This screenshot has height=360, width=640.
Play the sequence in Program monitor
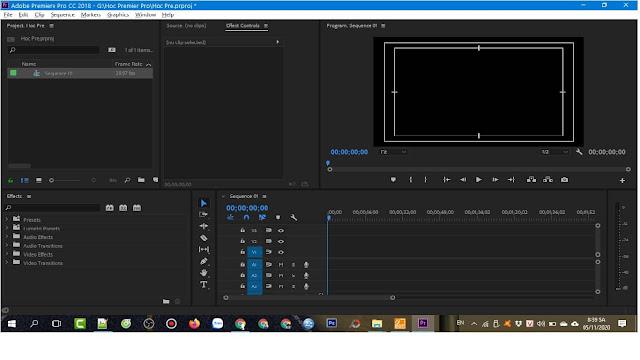click(478, 180)
